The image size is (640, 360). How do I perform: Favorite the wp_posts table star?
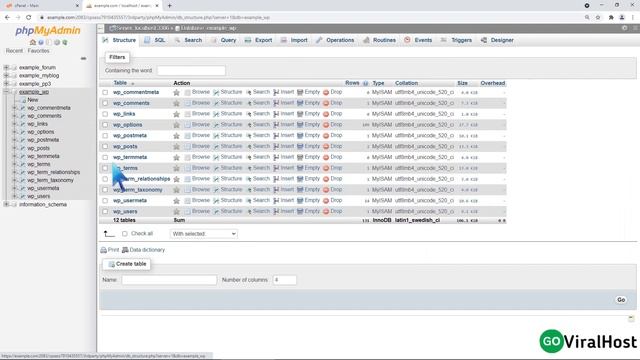(x=176, y=147)
